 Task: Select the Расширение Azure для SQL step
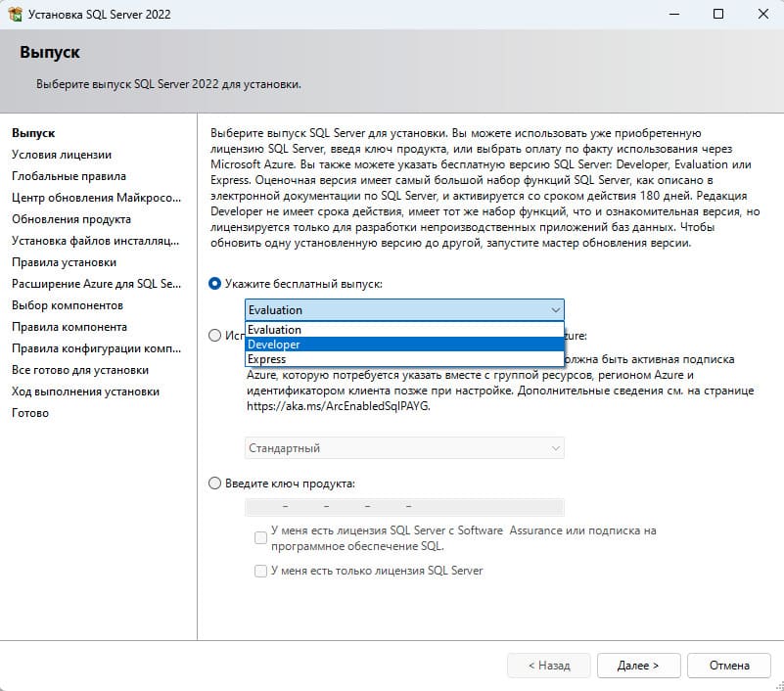[x=97, y=284]
